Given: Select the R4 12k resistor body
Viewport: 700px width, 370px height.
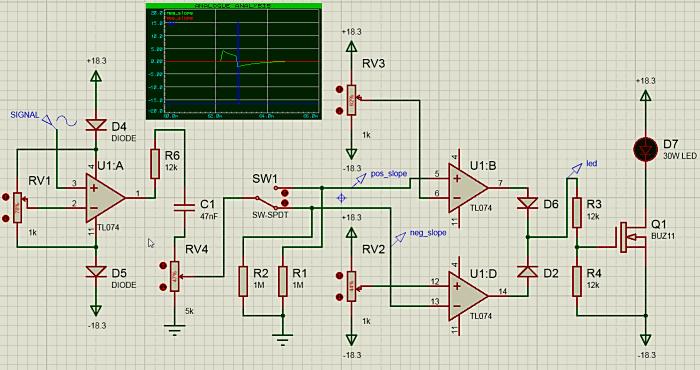Looking at the screenshot, I should coord(577,281).
